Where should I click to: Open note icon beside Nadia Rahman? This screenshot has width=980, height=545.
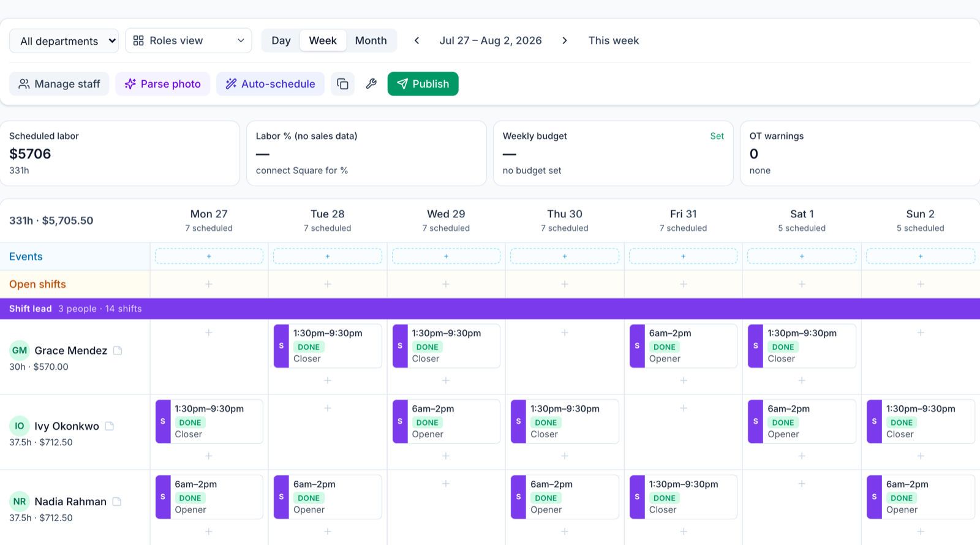(x=117, y=502)
